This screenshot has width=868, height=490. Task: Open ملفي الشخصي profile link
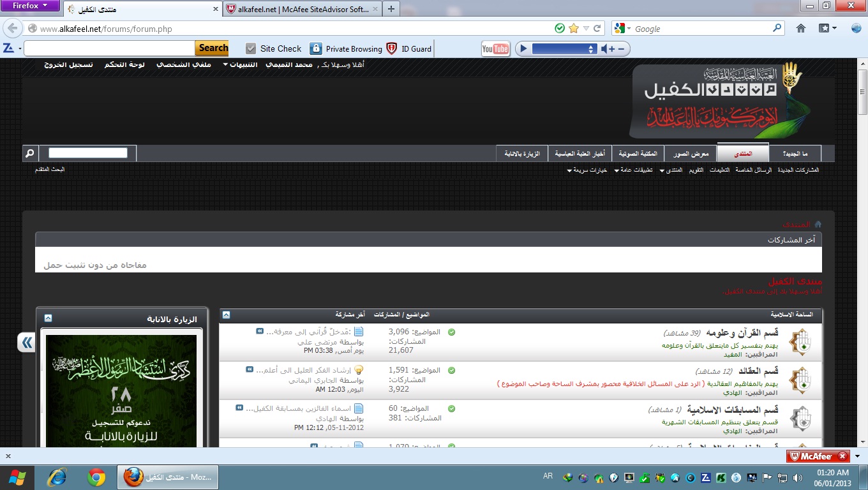coord(184,65)
